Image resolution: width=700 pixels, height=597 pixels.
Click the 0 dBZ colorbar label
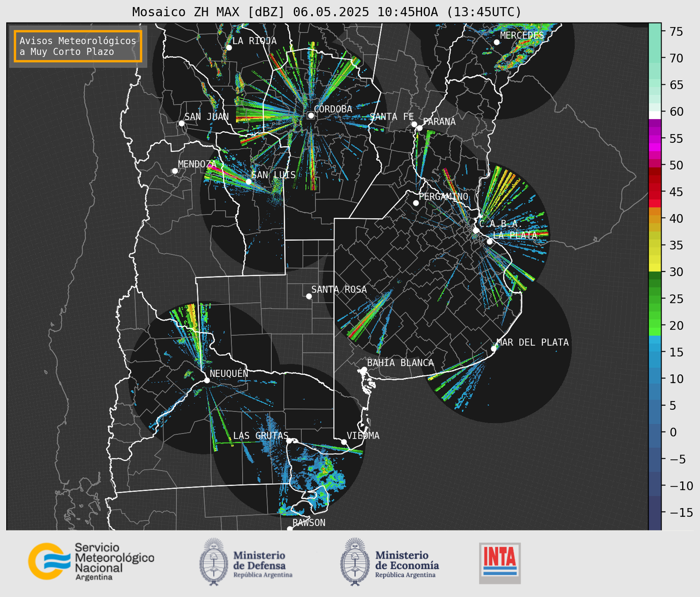(x=673, y=432)
